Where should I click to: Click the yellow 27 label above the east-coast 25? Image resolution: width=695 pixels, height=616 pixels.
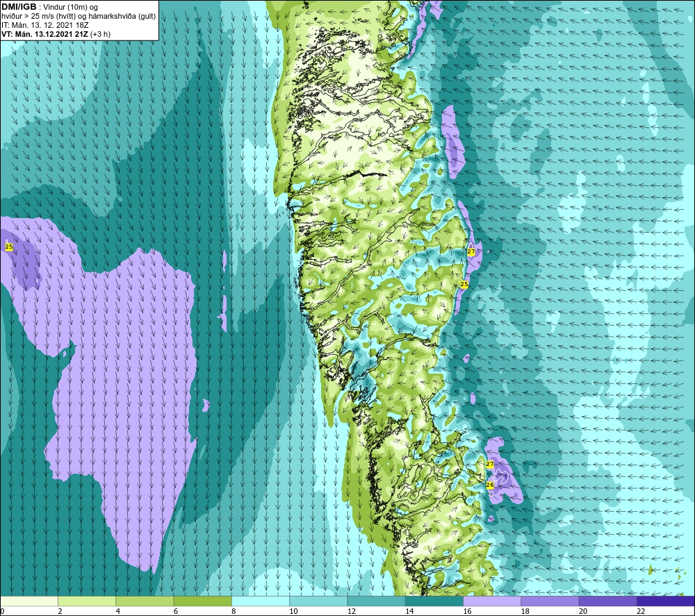coord(471,251)
